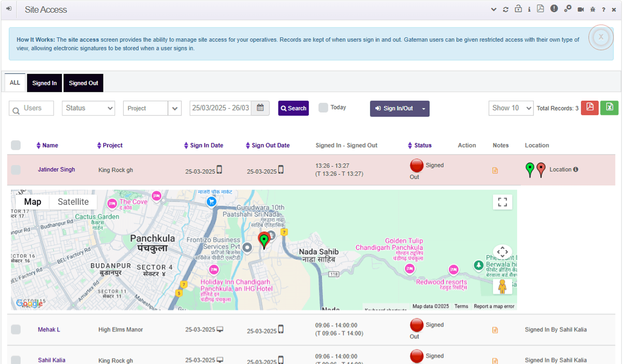Screen dimensions: 623x364
Task: Open the Status filter dropdown
Action: (x=88, y=108)
